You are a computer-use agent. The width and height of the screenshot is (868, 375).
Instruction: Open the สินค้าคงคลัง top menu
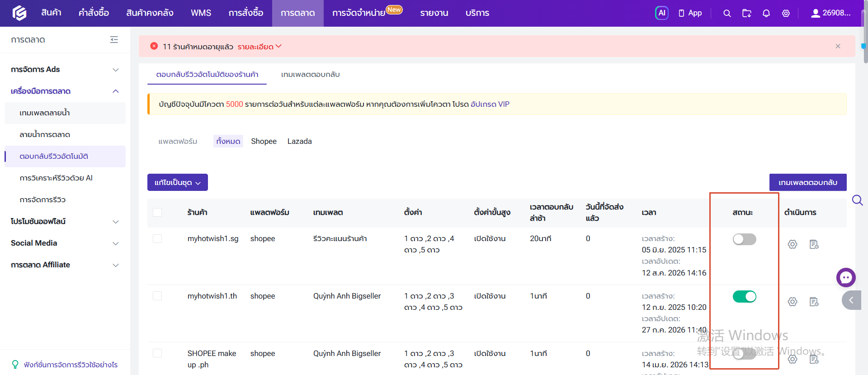pyautogui.click(x=150, y=13)
